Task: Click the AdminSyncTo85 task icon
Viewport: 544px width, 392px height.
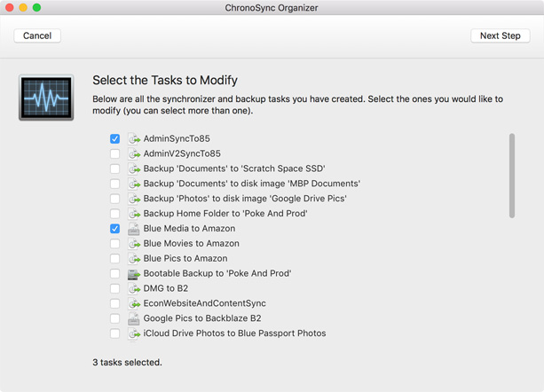Action: pos(134,138)
